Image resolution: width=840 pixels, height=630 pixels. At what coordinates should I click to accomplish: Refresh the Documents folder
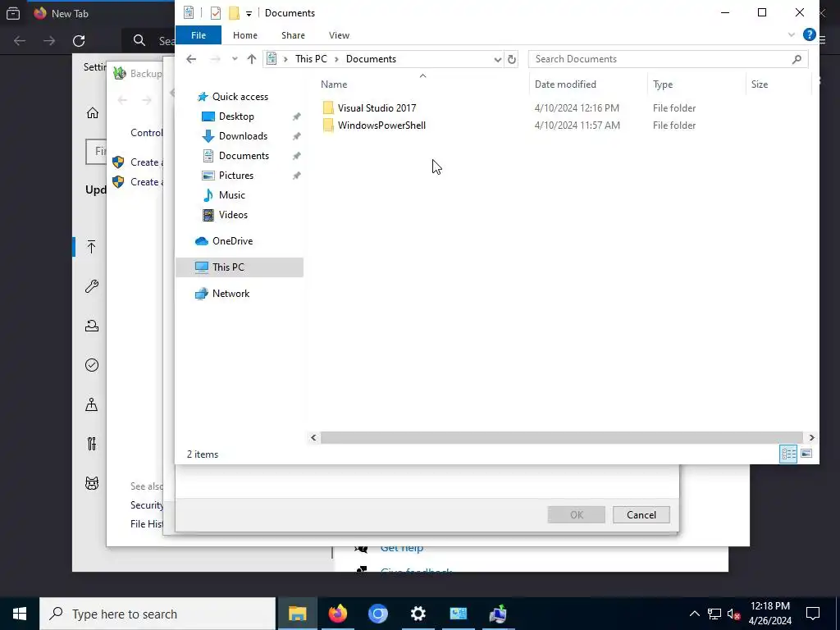click(512, 59)
